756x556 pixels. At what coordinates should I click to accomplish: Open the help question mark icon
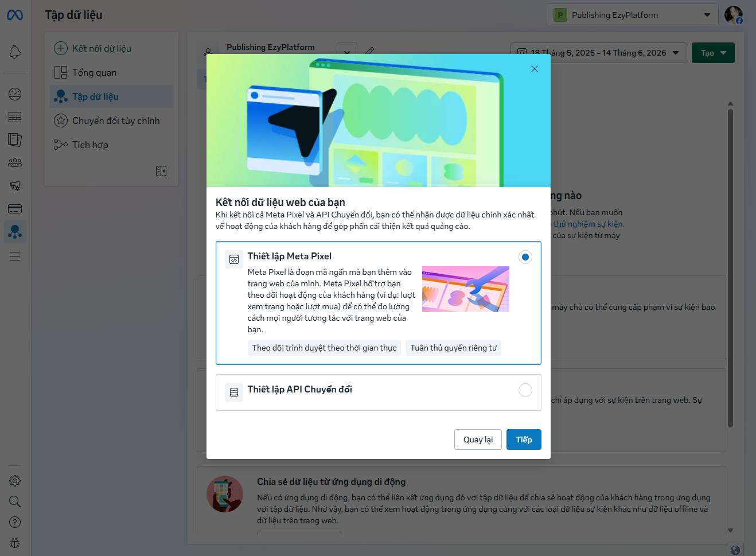click(x=15, y=522)
